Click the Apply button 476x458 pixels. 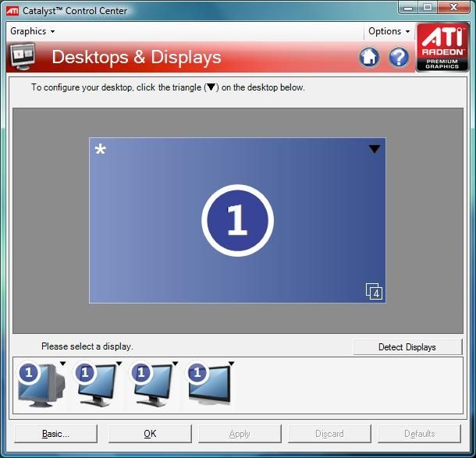[x=240, y=434]
